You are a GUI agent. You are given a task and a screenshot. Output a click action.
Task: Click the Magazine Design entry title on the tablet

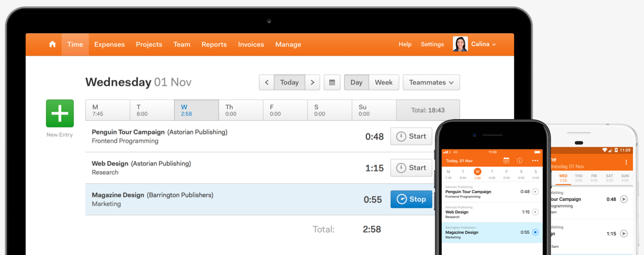(118, 195)
